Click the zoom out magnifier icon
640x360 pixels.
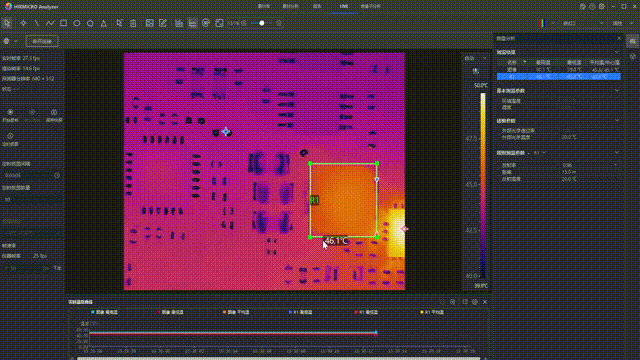click(x=244, y=23)
